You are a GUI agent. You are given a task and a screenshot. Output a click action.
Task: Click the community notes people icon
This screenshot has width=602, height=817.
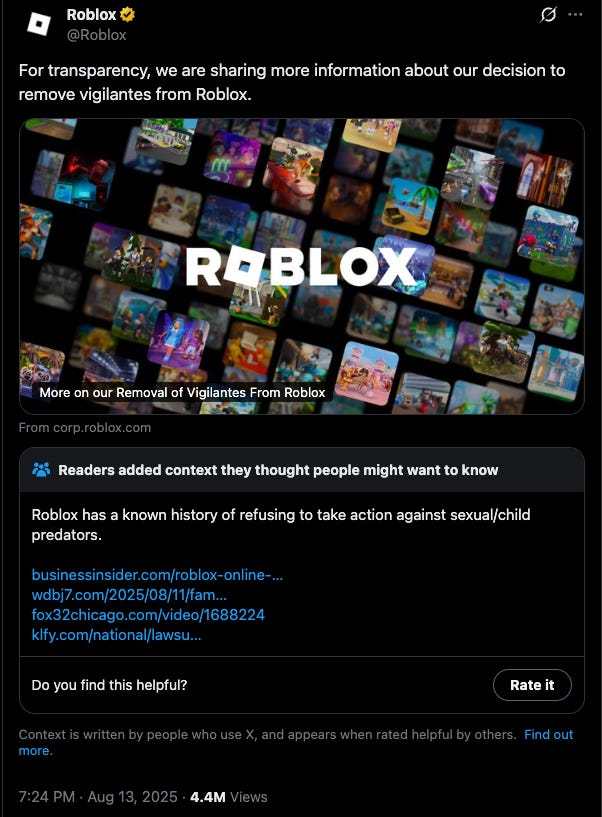click(x=41, y=469)
